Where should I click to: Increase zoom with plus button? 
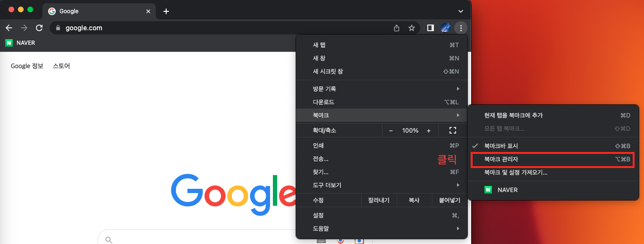(429, 130)
